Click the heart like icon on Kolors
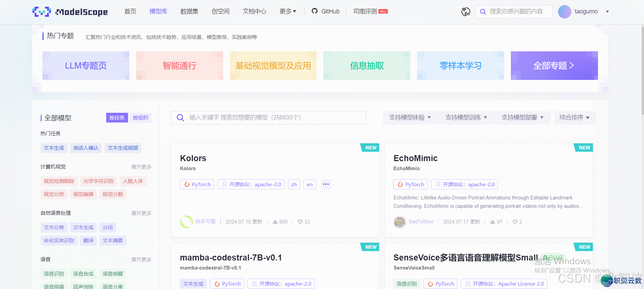644x289 pixels. (x=300, y=222)
